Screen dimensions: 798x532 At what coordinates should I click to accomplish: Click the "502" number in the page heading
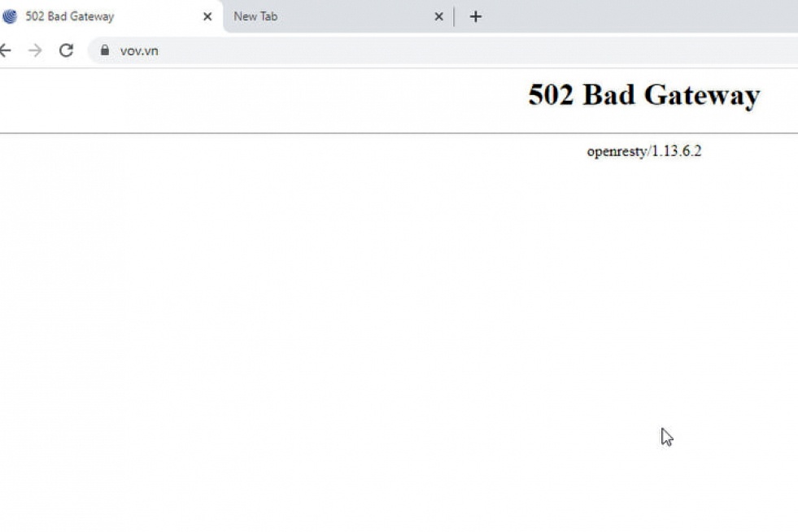point(552,95)
